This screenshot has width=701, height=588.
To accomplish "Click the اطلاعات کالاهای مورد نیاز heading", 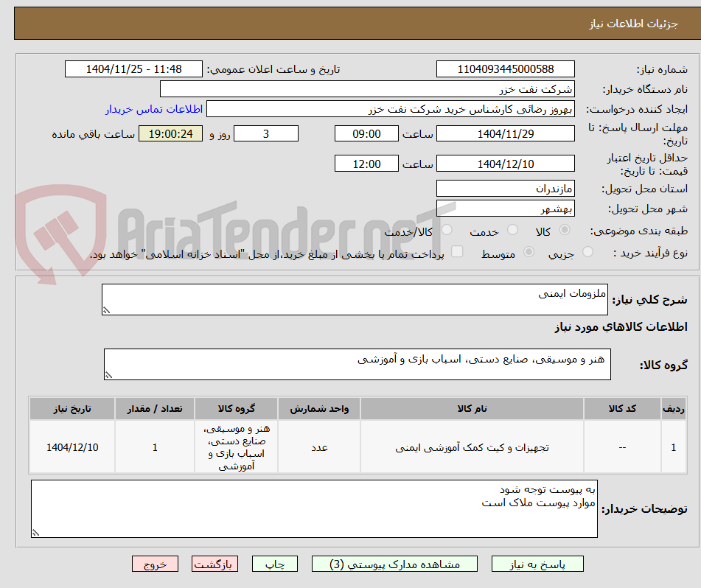I will click(621, 327).
